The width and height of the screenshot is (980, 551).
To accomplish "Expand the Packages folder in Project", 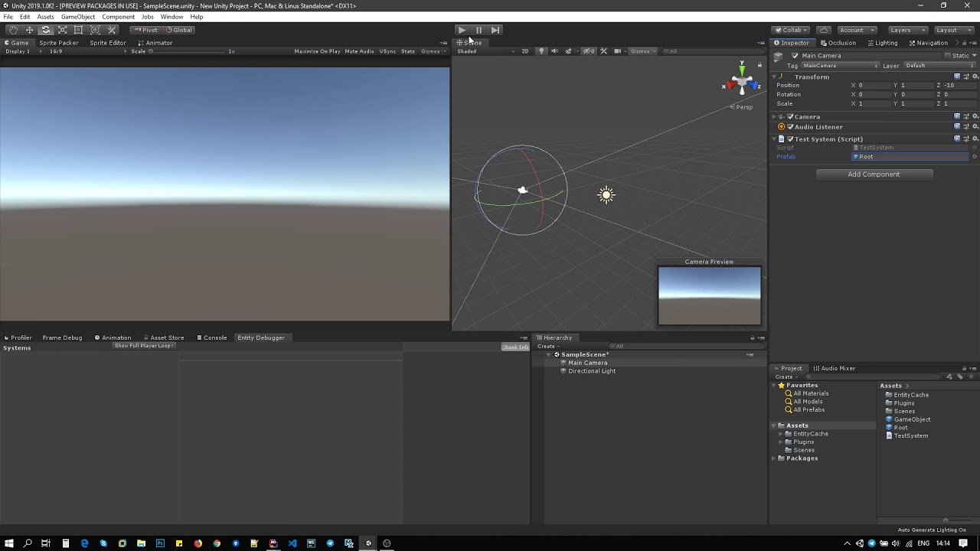I will click(774, 458).
